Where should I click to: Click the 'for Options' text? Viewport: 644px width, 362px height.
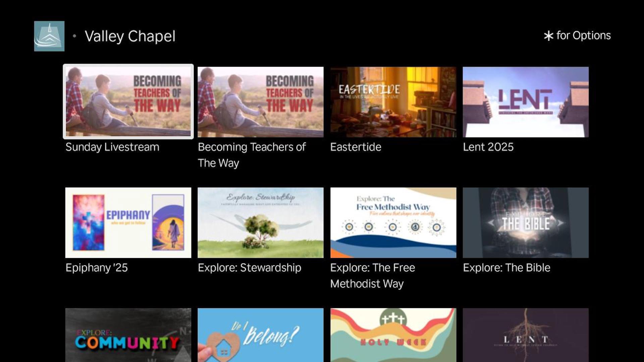[584, 36]
